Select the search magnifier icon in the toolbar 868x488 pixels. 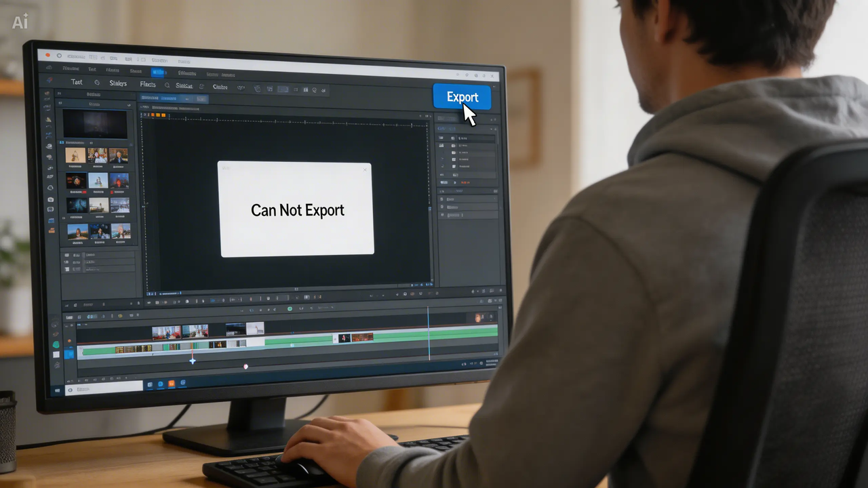[x=166, y=85]
